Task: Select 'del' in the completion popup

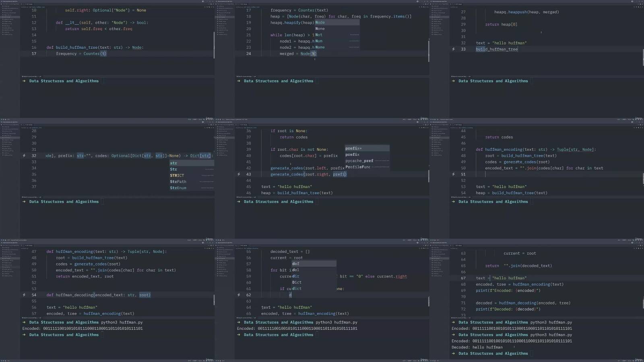Action: [x=314, y=270]
